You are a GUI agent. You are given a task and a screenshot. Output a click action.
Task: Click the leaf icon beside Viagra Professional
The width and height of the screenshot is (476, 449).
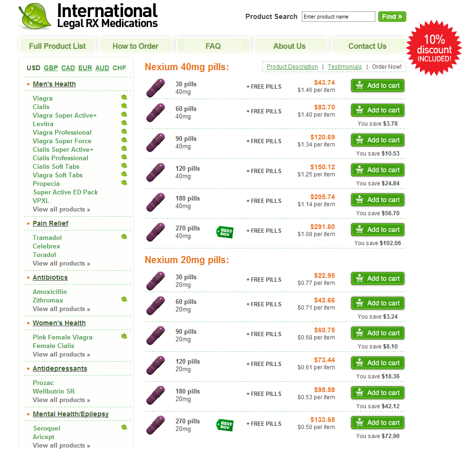coord(124,131)
